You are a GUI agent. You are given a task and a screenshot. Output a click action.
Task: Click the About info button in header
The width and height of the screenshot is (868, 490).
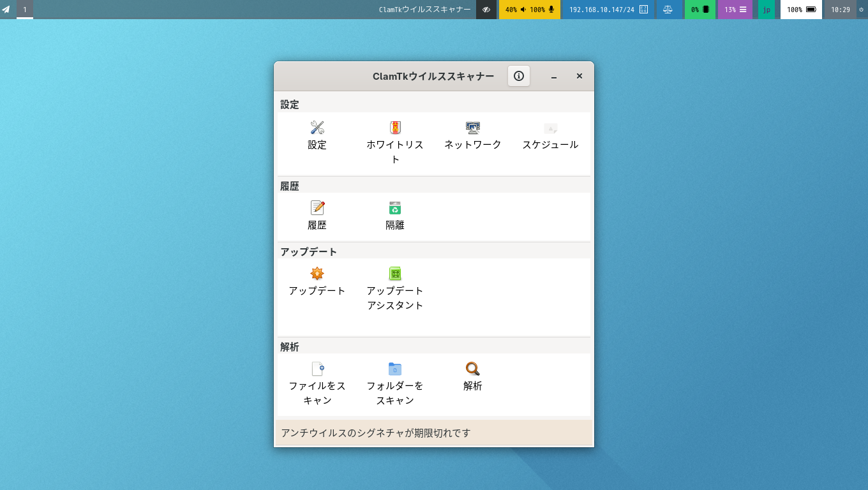click(x=519, y=76)
